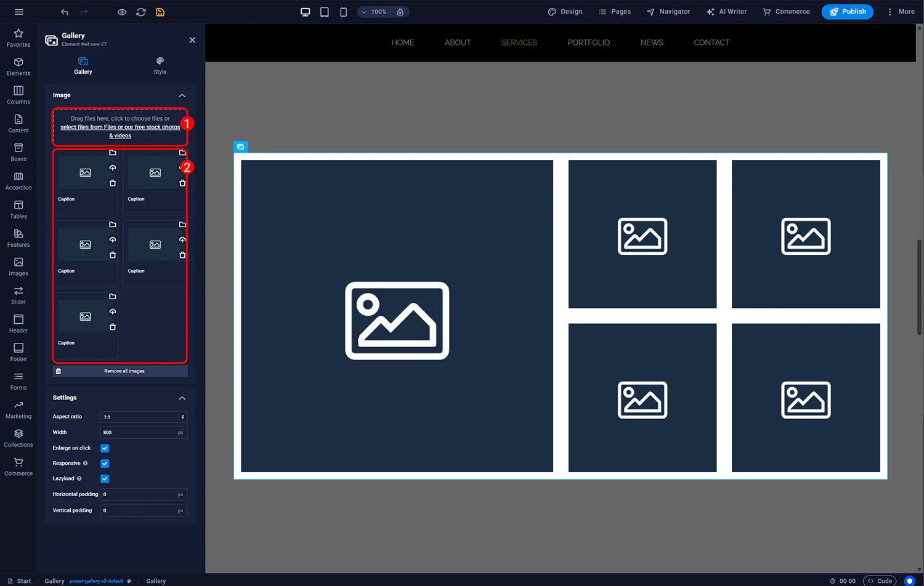Screen dimensions: 924x586
Task: Click the Publish button
Action: pos(847,12)
